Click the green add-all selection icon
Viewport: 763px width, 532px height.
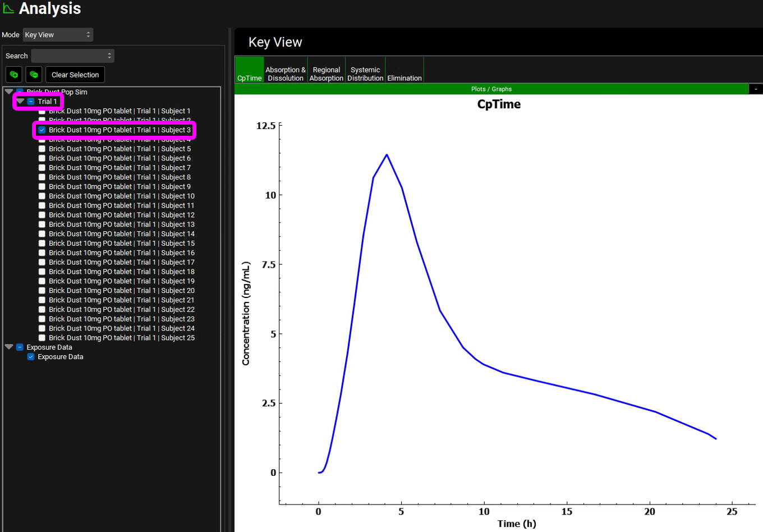14,75
